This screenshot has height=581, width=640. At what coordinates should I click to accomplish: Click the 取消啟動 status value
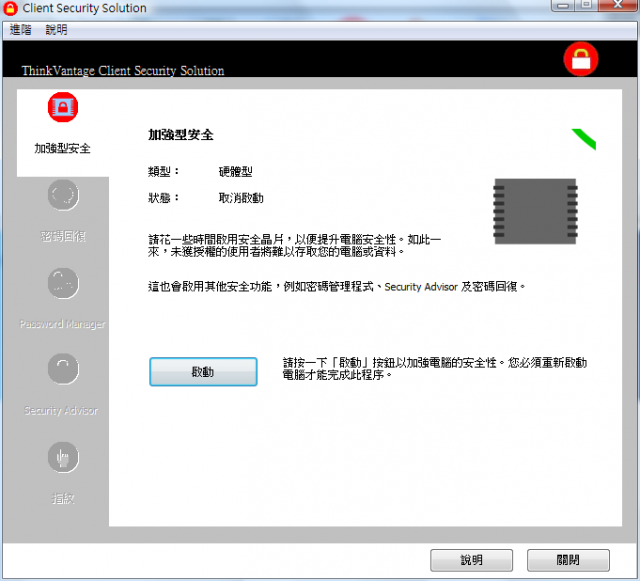(x=241, y=198)
